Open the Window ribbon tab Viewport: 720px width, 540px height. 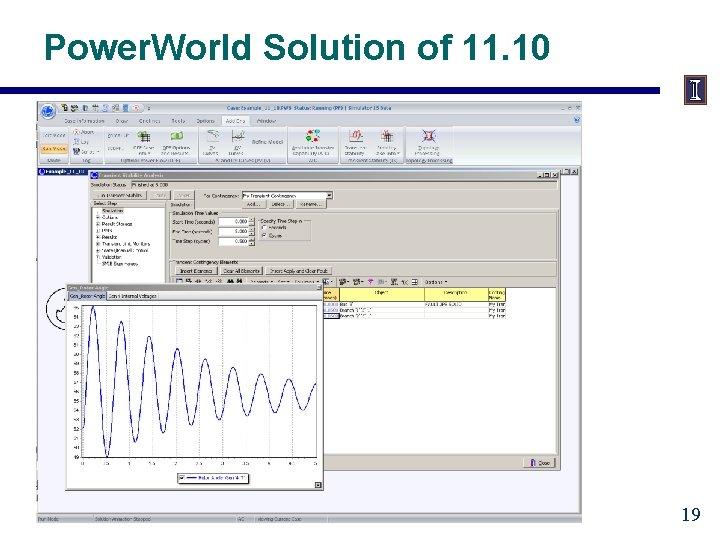266,121
